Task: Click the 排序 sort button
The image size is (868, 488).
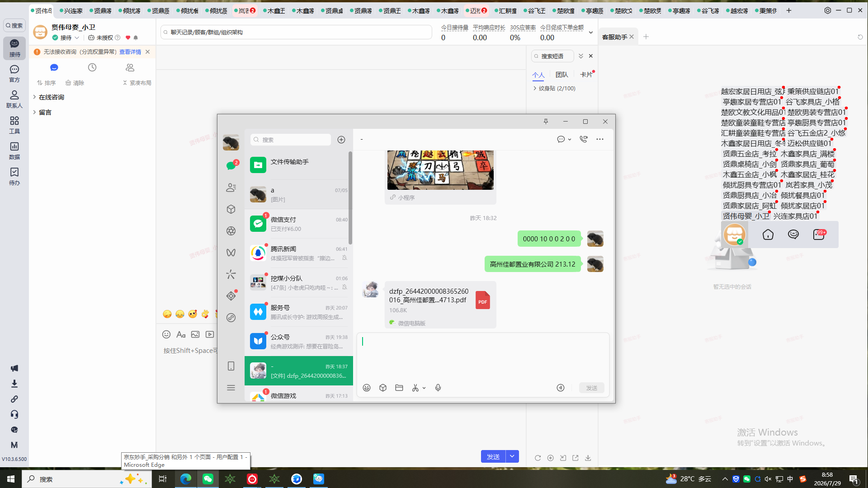Action: pos(47,83)
